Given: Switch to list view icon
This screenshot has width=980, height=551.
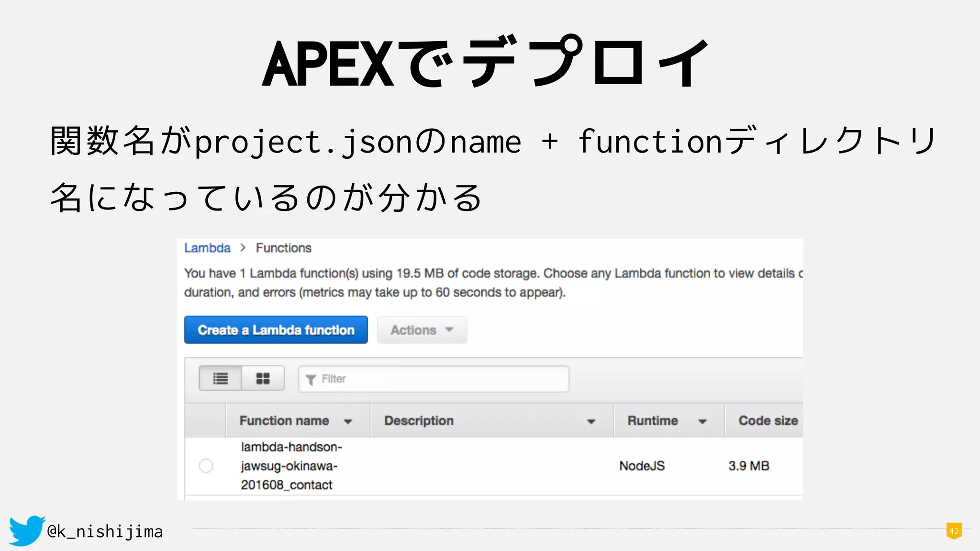Looking at the screenshot, I should click(x=220, y=378).
